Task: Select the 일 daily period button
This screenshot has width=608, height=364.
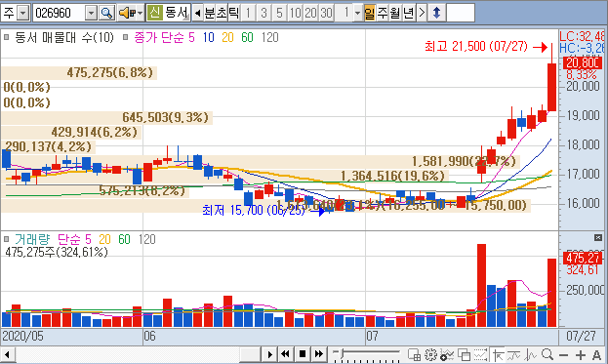Action: coord(370,13)
